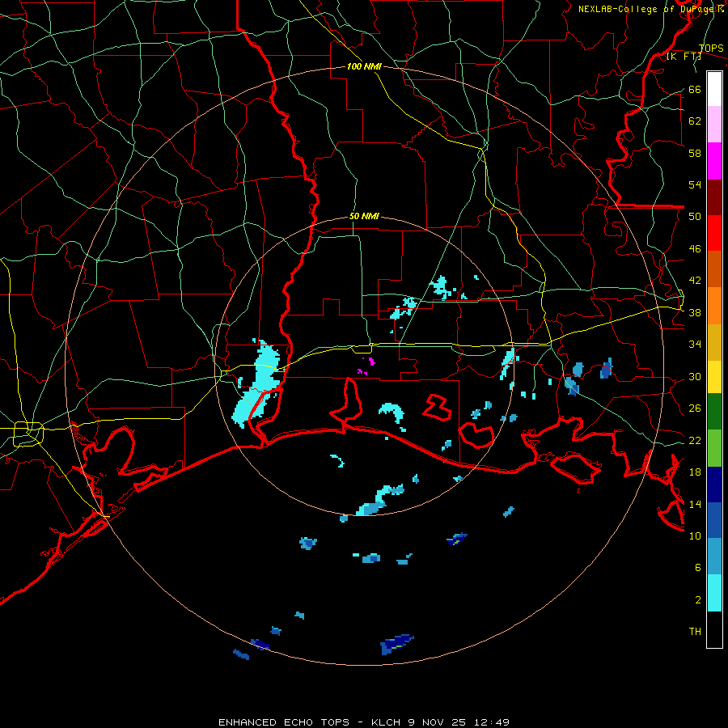This screenshot has width=728, height=728.
Task: Click legend value "6"
Action: [x=698, y=567]
